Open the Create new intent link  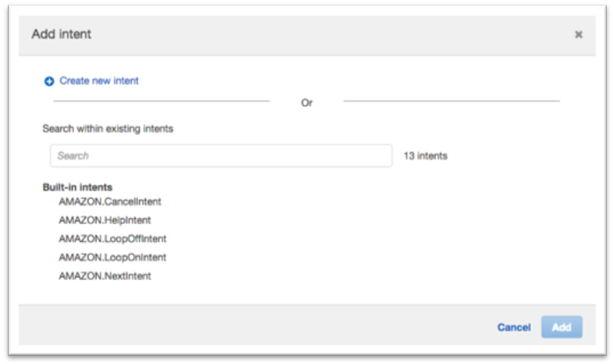(99, 81)
